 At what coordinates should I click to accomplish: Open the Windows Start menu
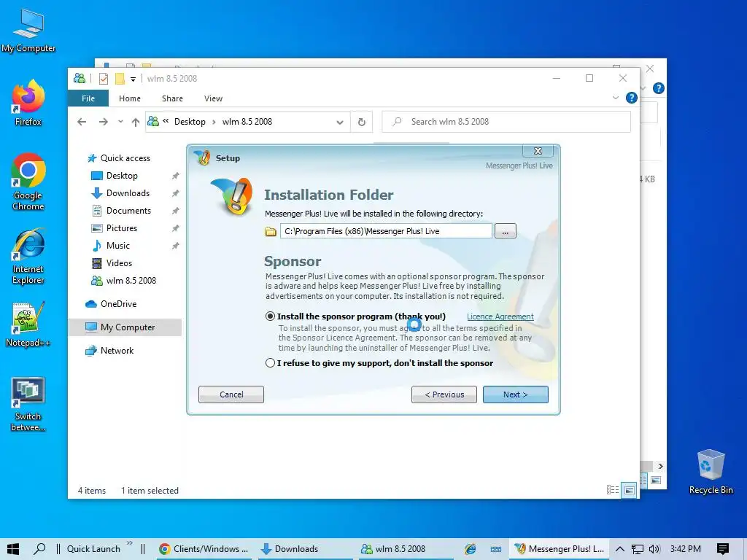(x=13, y=548)
